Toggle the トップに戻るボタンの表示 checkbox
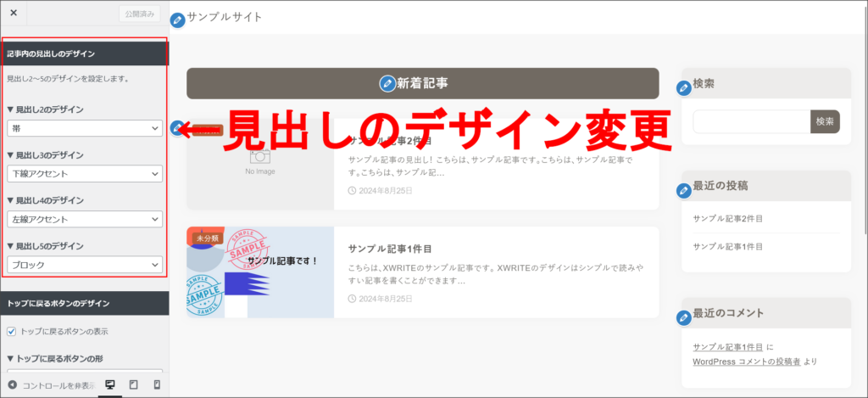Image resolution: width=868 pixels, height=398 pixels. point(11,332)
